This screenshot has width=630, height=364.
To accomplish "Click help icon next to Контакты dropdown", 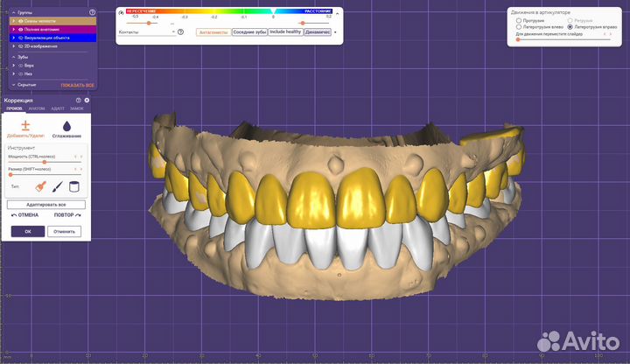I will coord(180,31).
